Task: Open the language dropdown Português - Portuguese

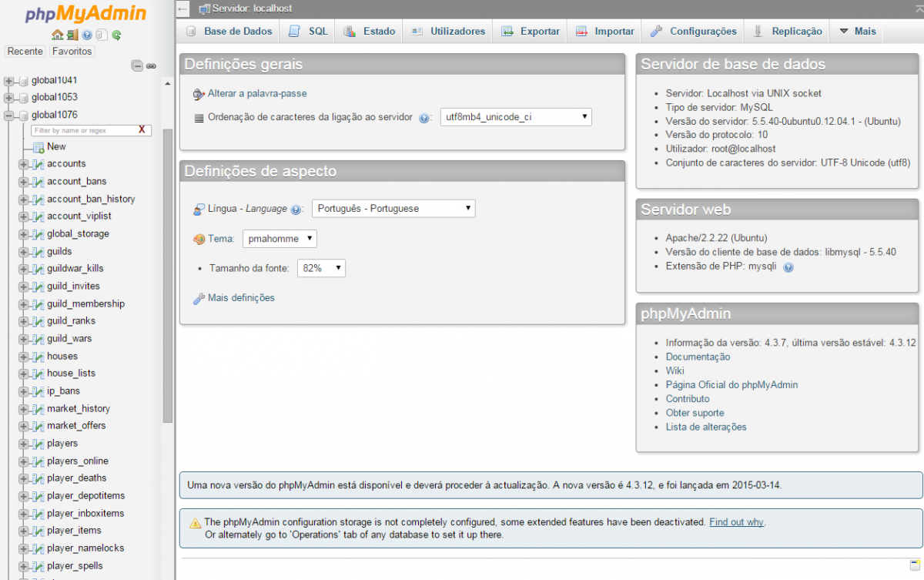Action: [x=393, y=208]
